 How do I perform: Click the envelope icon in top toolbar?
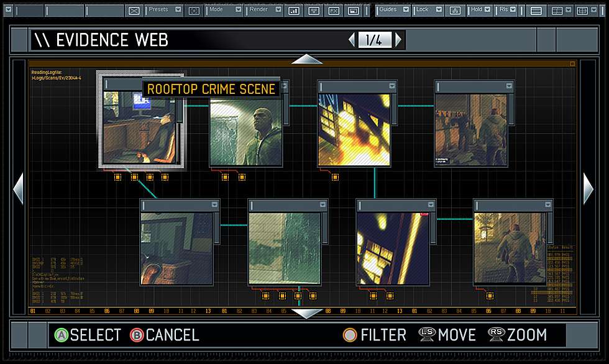(134, 11)
